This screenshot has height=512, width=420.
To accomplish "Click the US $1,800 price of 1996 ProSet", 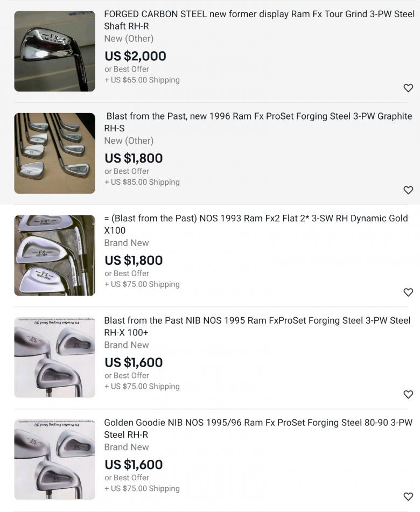I will pyautogui.click(x=134, y=158).
